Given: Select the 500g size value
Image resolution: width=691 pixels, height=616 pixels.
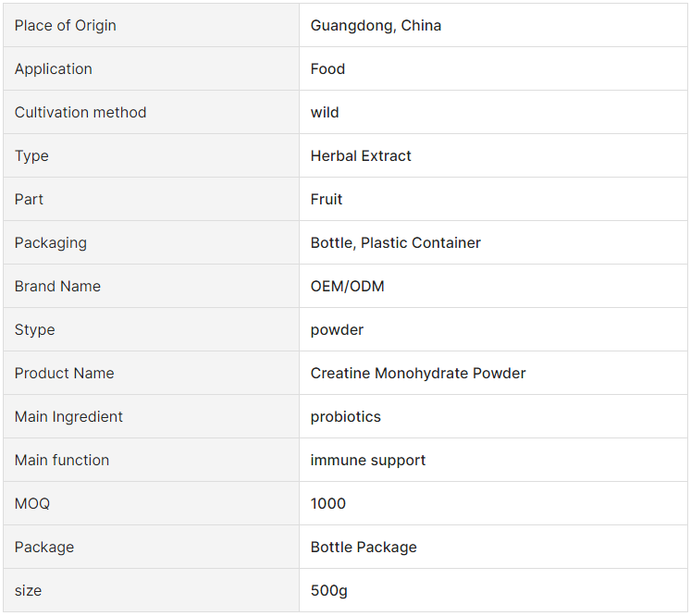Looking at the screenshot, I should click(328, 591).
